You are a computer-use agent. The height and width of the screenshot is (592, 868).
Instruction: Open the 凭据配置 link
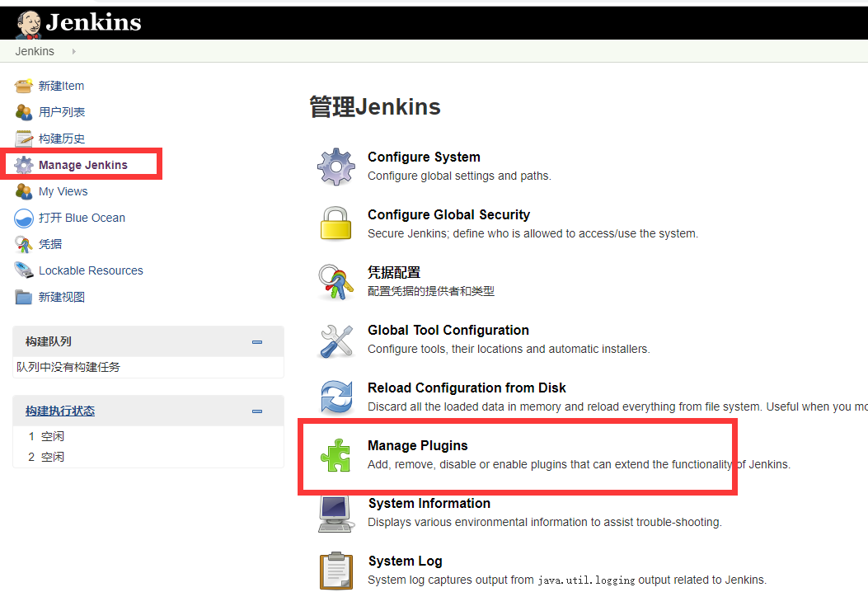pyautogui.click(x=394, y=272)
